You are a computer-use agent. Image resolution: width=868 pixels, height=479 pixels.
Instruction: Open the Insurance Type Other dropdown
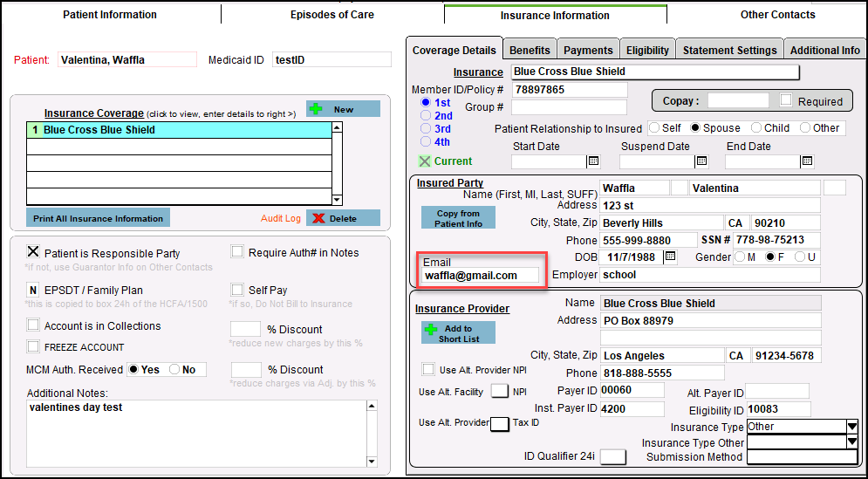851,442
